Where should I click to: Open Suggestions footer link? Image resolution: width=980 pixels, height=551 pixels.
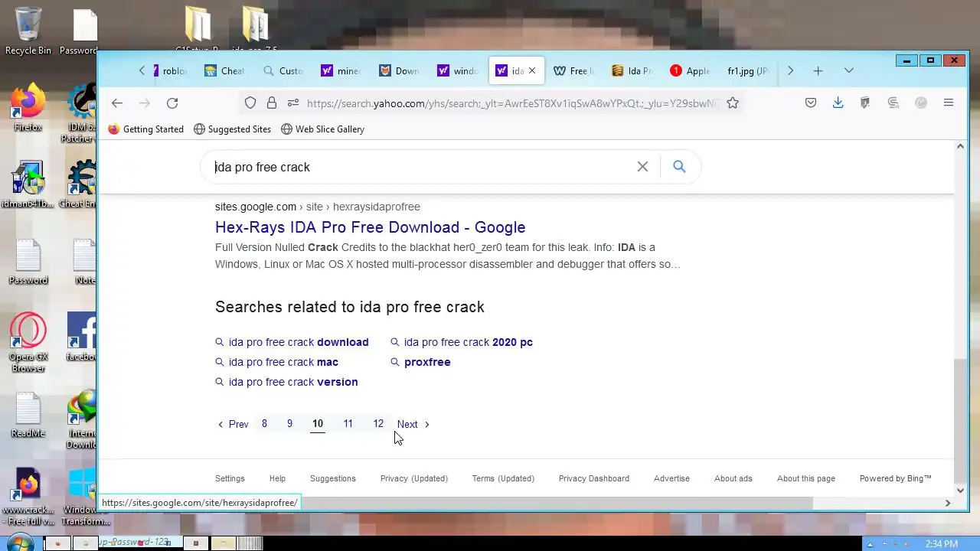[x=333, y=478]
